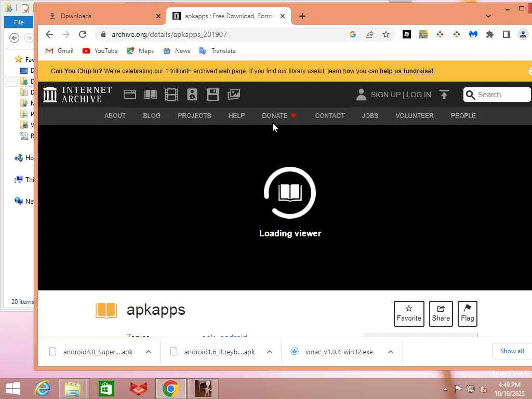Open the Windows Store taskbar icon
This screenshot has width=532, height=399.
pos(106,389)
